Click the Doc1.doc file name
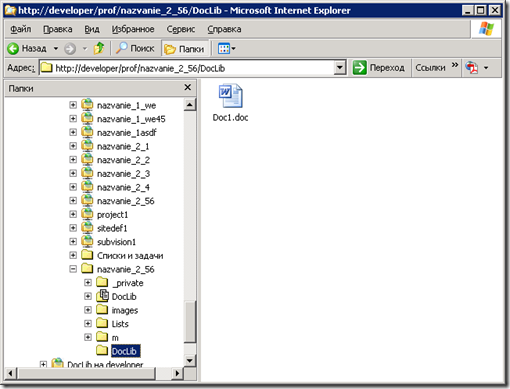Viewport: 510px width, 389px height. 230,118
